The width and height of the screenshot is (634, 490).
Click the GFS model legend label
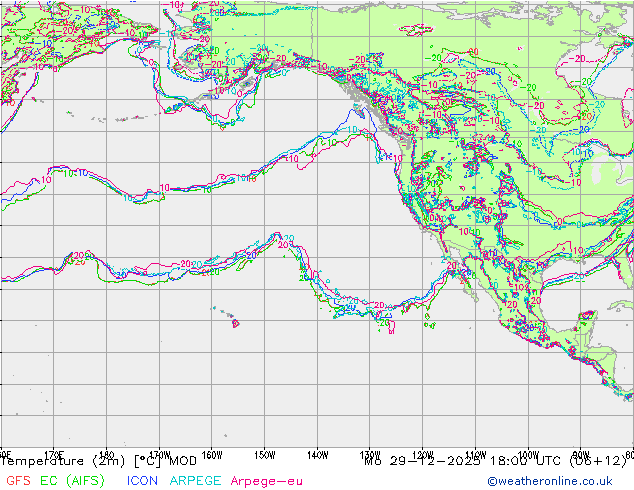tap(16, 481)
